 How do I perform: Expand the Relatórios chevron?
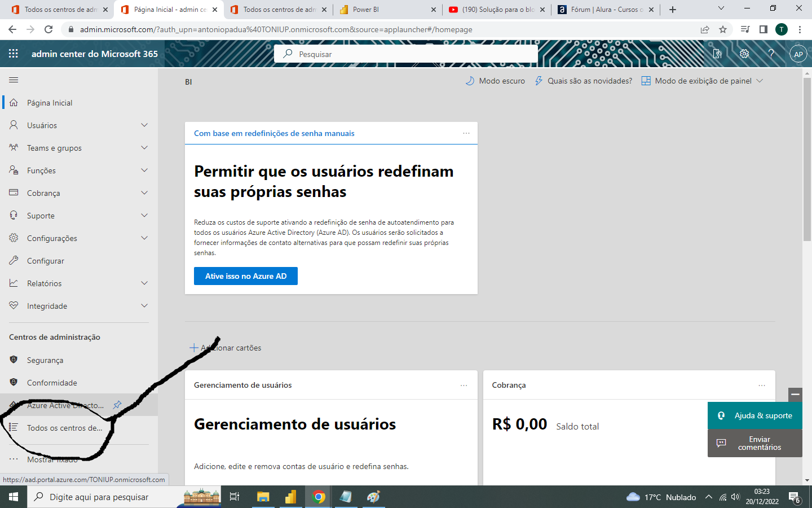pyautogui.click(x=144, y=283)
